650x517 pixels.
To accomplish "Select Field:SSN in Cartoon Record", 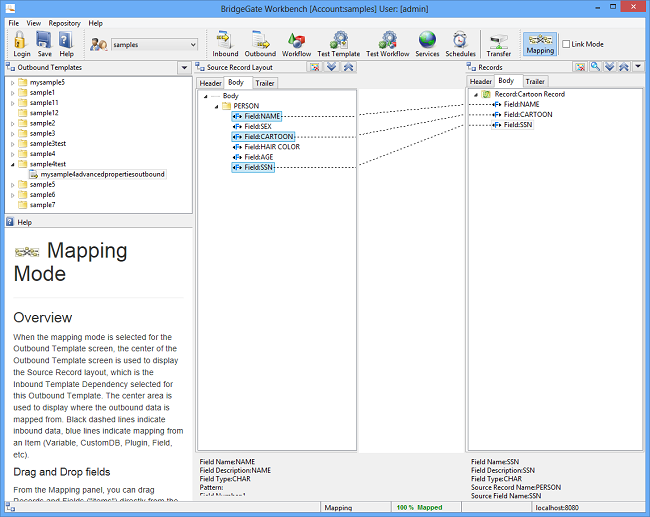I will [x=513, y=125].
